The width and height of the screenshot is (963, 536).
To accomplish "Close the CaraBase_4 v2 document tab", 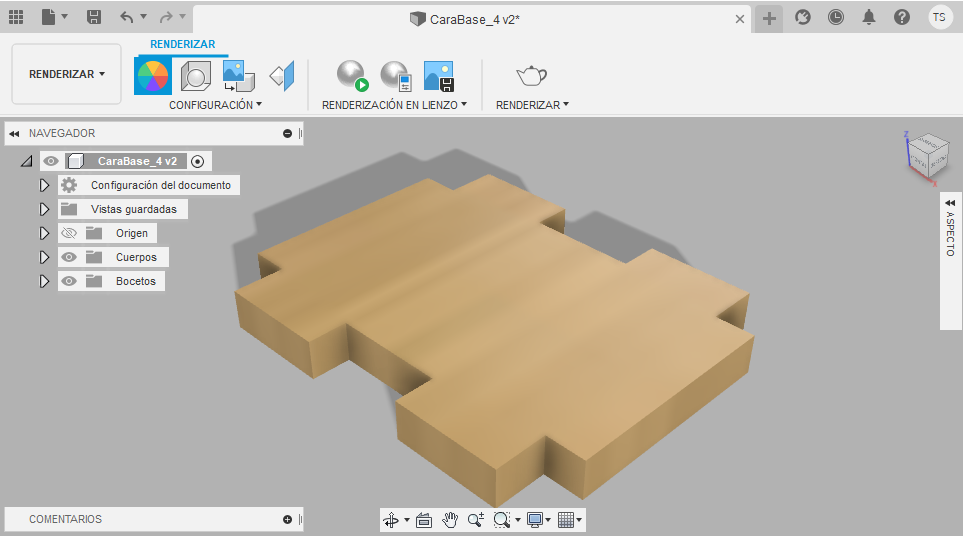I will [740, 19].
